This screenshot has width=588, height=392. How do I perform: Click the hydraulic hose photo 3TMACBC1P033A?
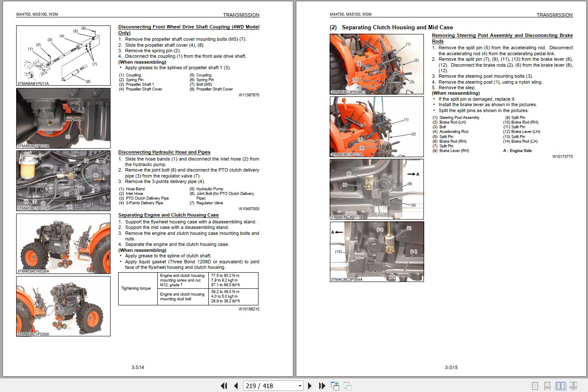pos(63,180)
